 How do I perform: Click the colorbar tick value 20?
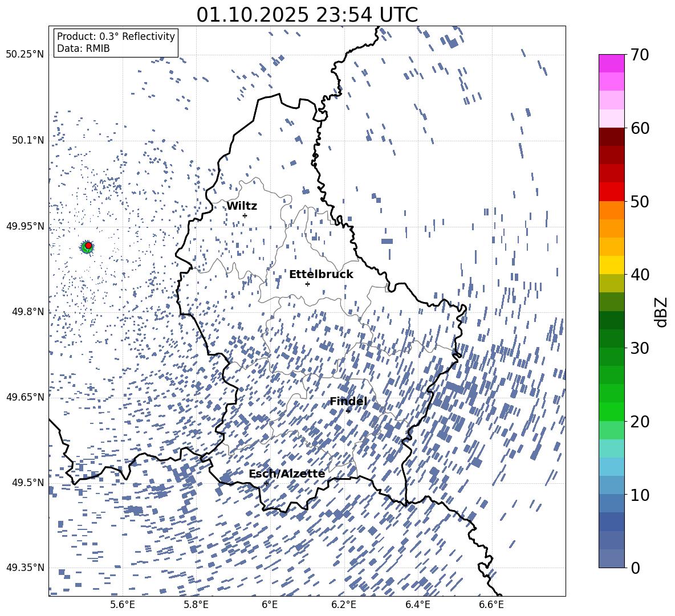pos(640,421)
